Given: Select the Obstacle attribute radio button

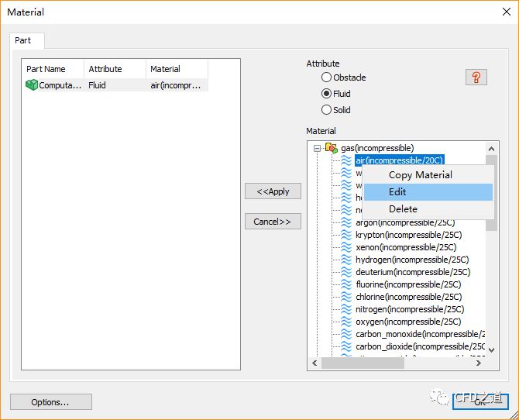Looking at the screenshot, I should click(x=326, y=77).
